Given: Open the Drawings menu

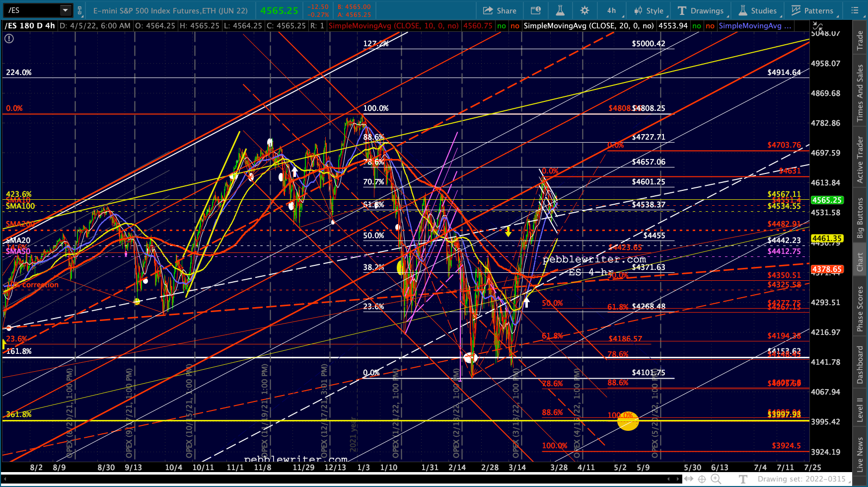Looking at the screenshot, I should click(701, 10).
